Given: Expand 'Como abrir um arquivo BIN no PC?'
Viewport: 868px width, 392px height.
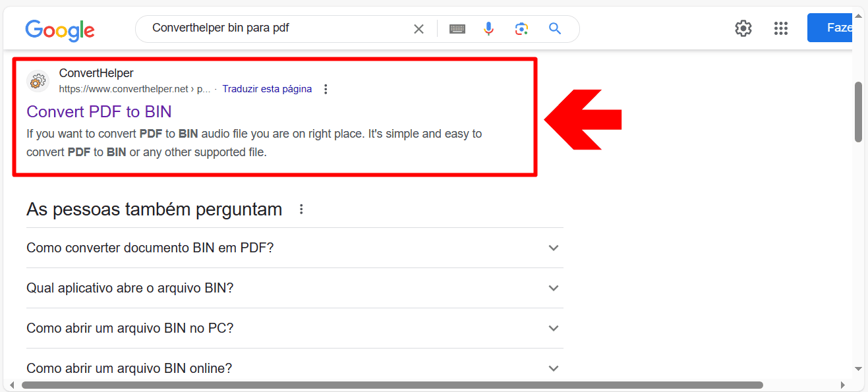Looking at the screenshot, I should pos(554,328).
